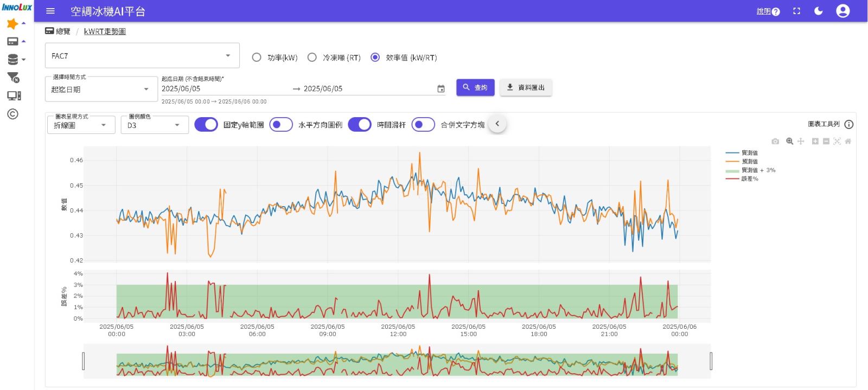Image resolution: width=868 pixels, height=390 pixels.
Task: Open the 圖例顏色 D3 dropdown
Action: point(154,125)
